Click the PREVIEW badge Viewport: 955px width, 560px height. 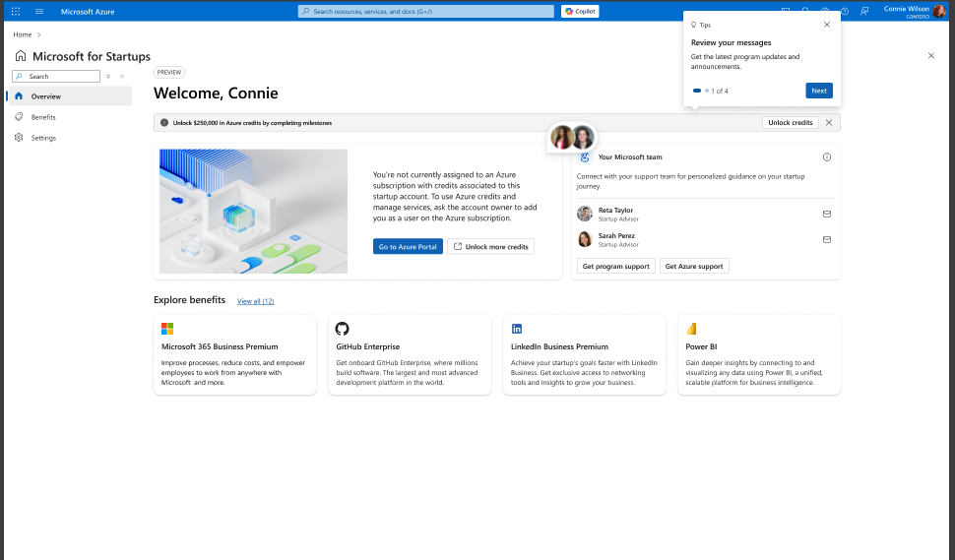pyautogui.click(x=168, y=72)
